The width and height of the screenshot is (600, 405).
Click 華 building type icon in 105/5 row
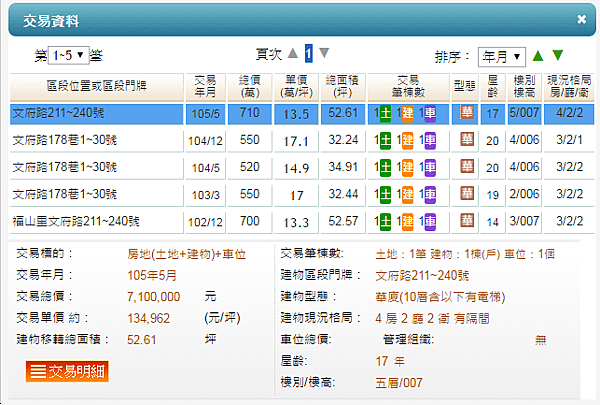click(x=467, y=112)
